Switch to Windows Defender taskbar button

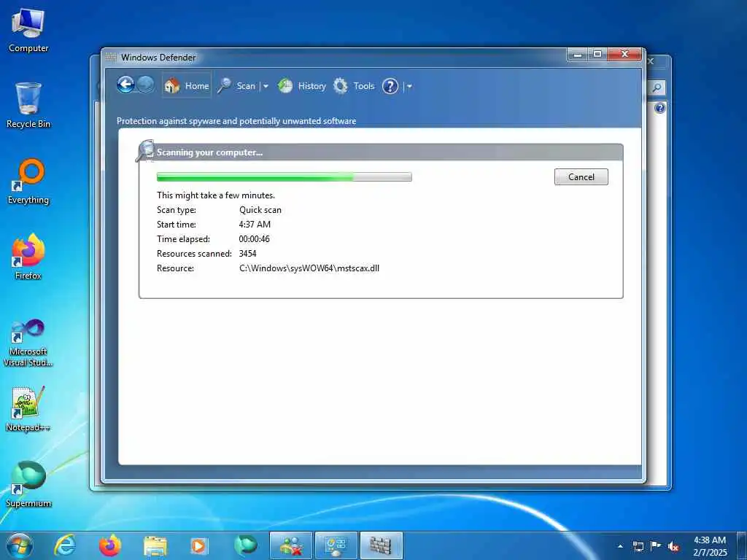click(381, 545)
